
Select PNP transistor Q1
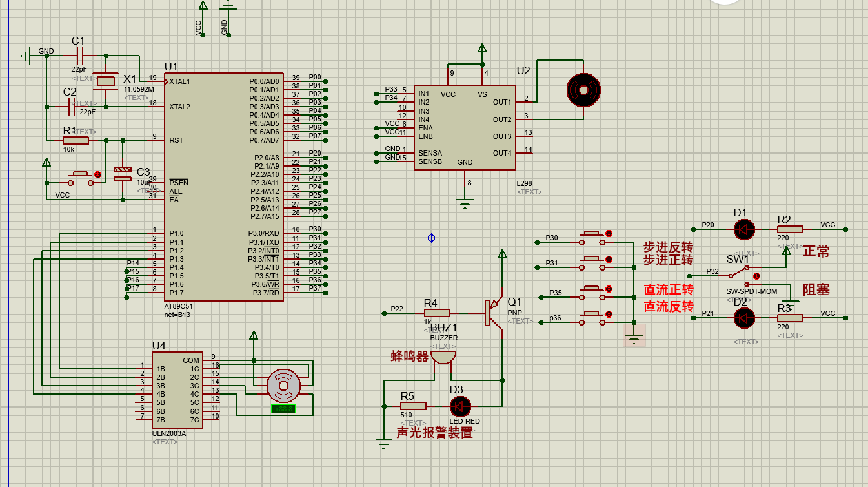494,313
